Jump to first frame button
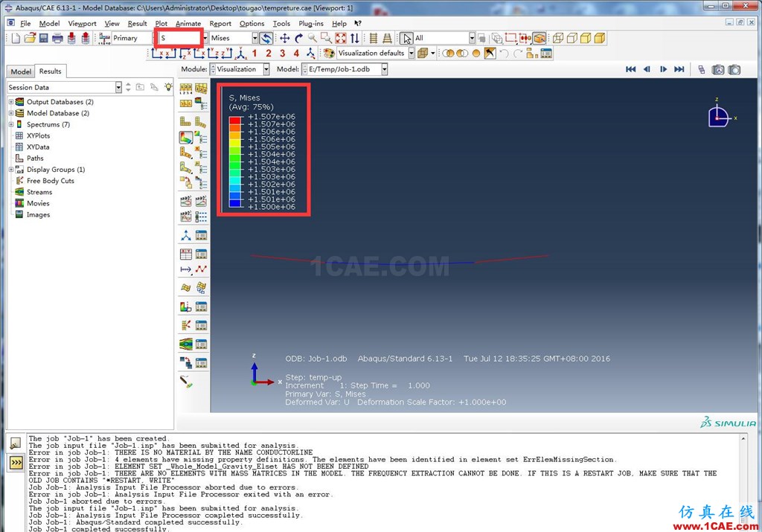 [x=631, y=69]
